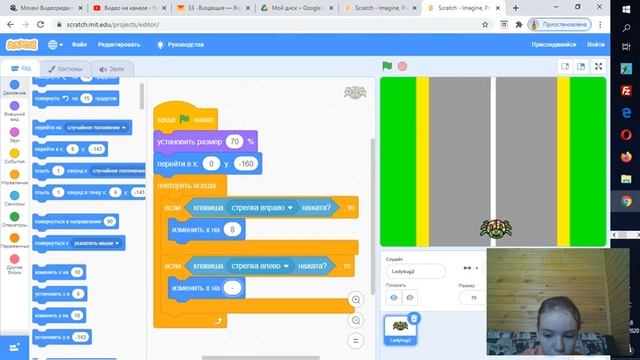Switch to the Костюмы tab
The height and width of the screenshot is (360, 640).
point(65,69)
